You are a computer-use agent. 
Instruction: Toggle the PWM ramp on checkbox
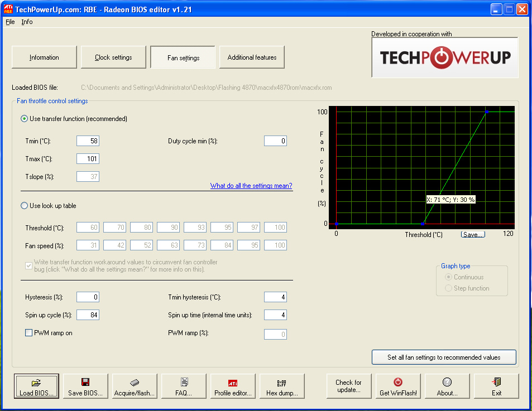(29, 333)
